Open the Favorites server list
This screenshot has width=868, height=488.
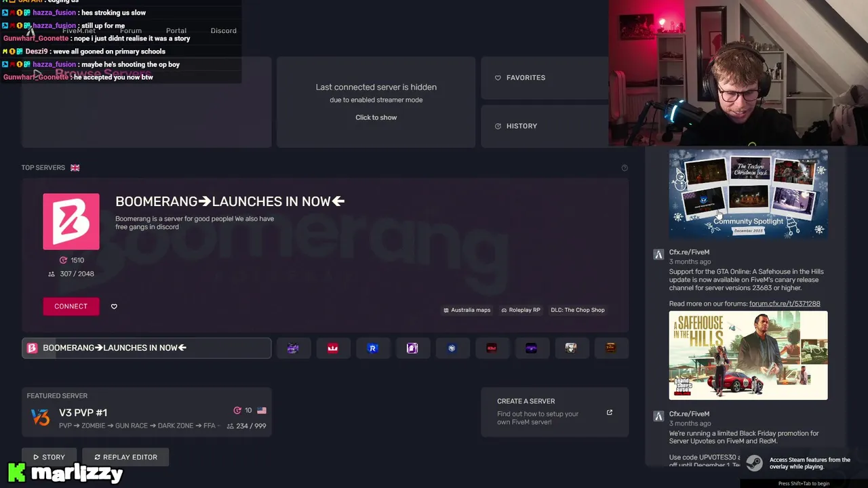pyautogui.click(x=545, y=78)
